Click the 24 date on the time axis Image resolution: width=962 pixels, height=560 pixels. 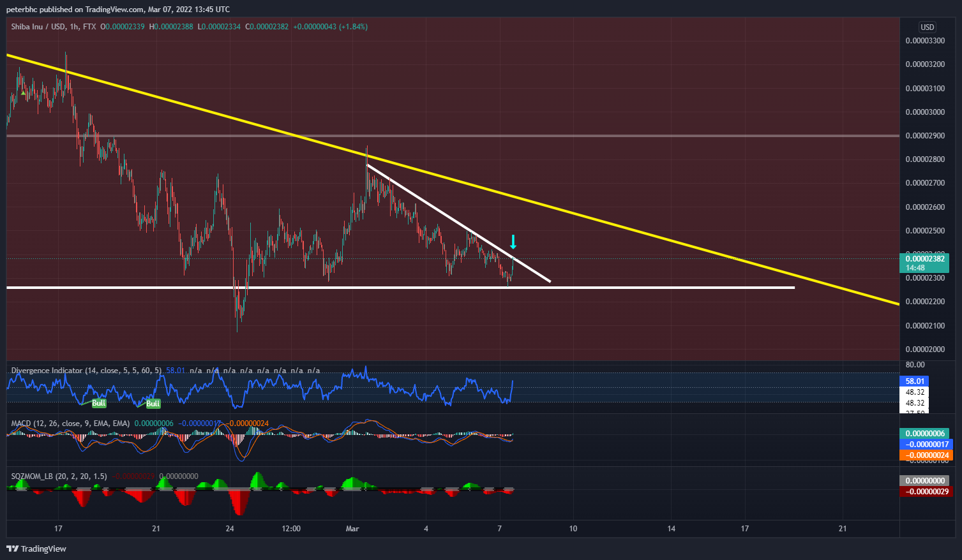click(230, 529)
